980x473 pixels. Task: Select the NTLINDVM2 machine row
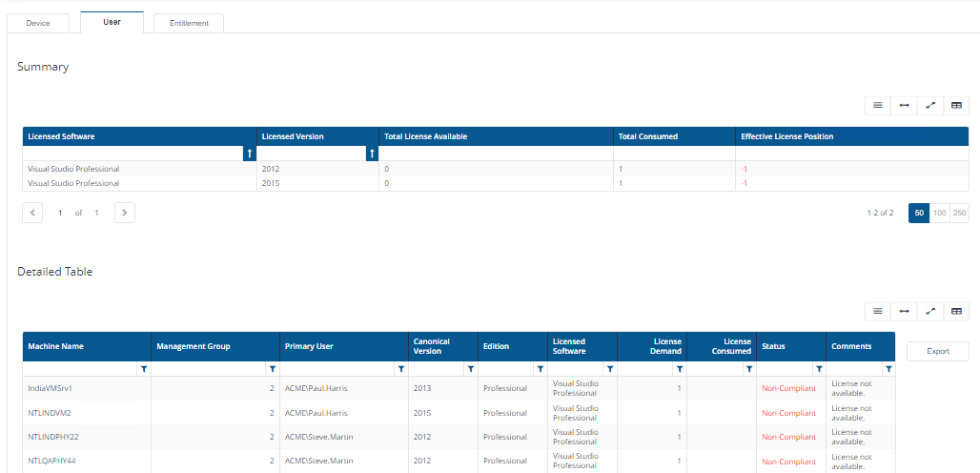pyautogui.click(x=459, y=413)
